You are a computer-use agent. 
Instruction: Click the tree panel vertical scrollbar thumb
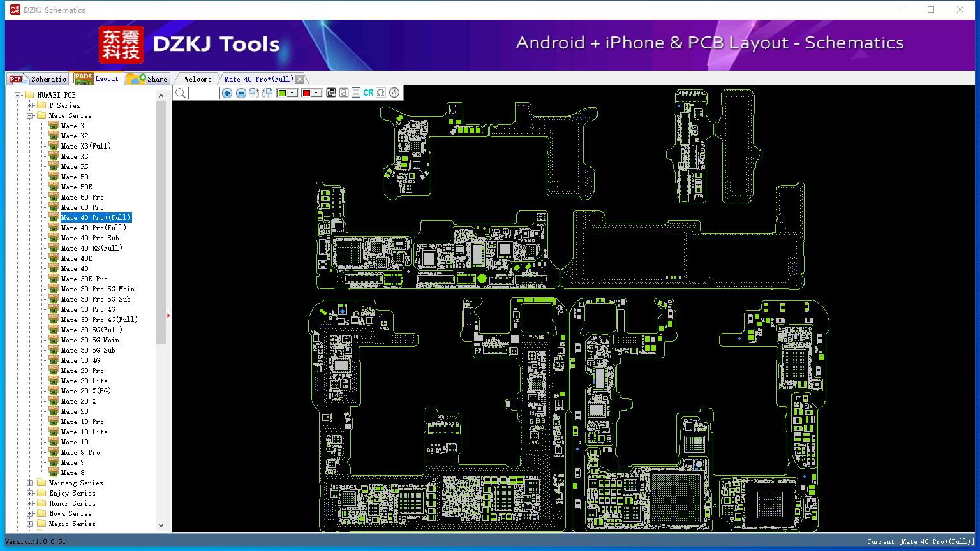click(161, 222)
